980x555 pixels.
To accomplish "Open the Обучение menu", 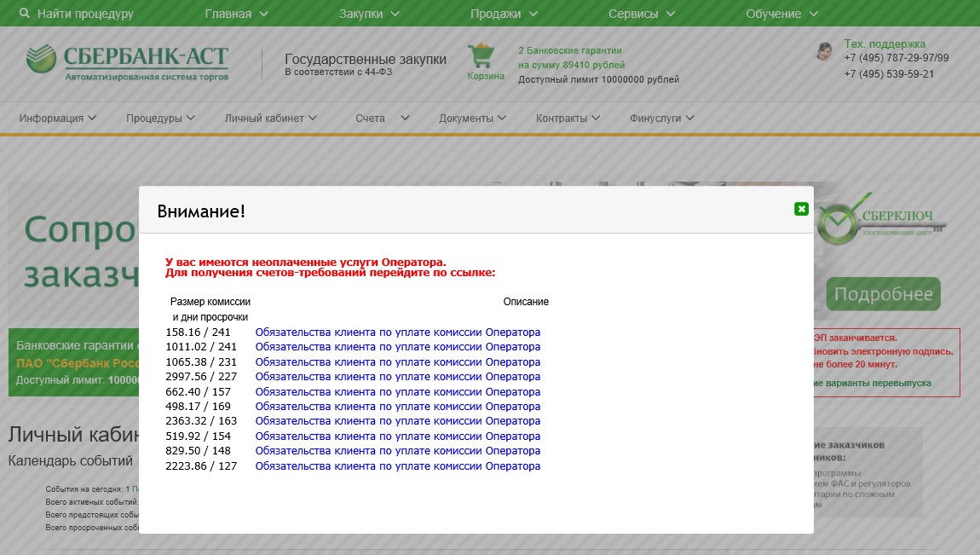I will coord(781,14).
